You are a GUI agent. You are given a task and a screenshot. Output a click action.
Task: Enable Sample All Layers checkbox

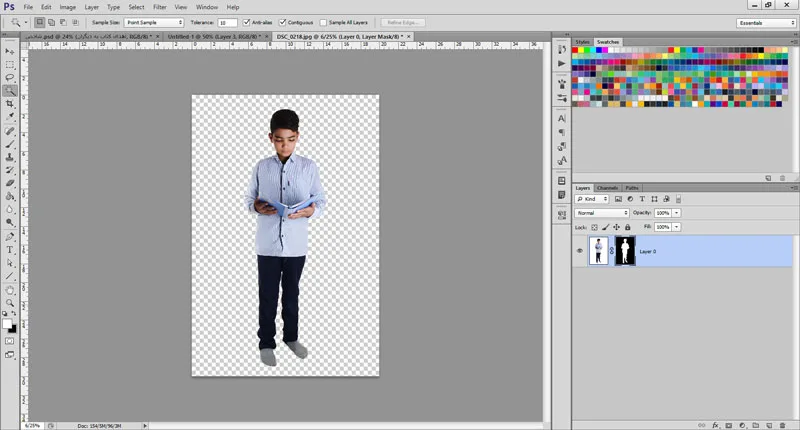[x=323, y=22]
